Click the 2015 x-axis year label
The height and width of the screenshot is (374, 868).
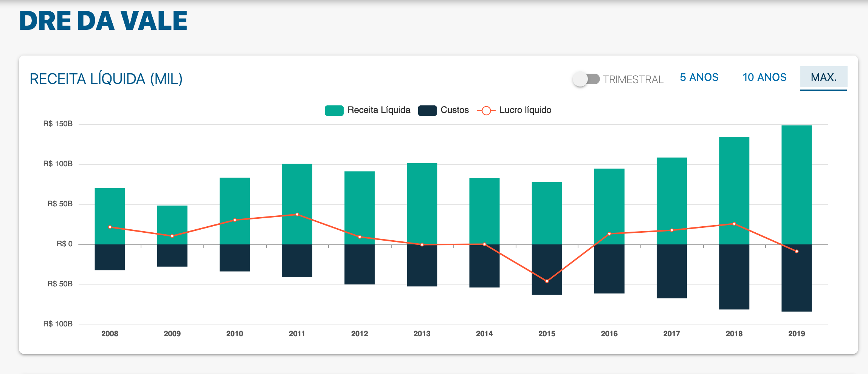[547, 334]
